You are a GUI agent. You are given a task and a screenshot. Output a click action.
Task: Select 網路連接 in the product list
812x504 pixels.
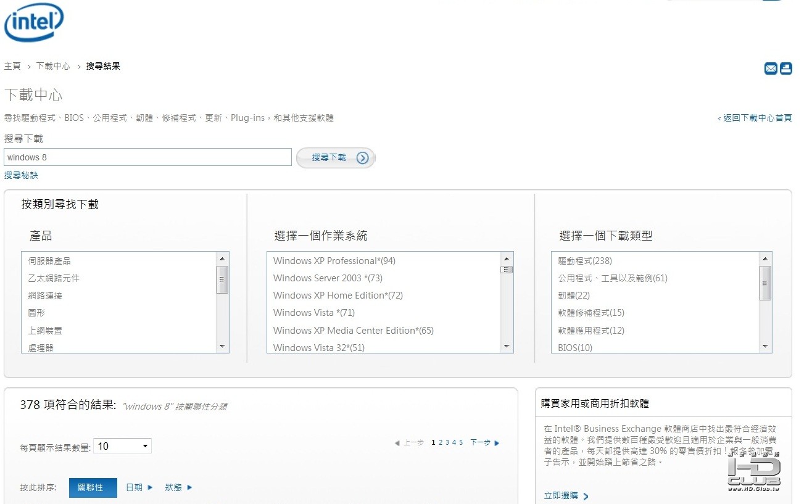click(x=45, y=295)
